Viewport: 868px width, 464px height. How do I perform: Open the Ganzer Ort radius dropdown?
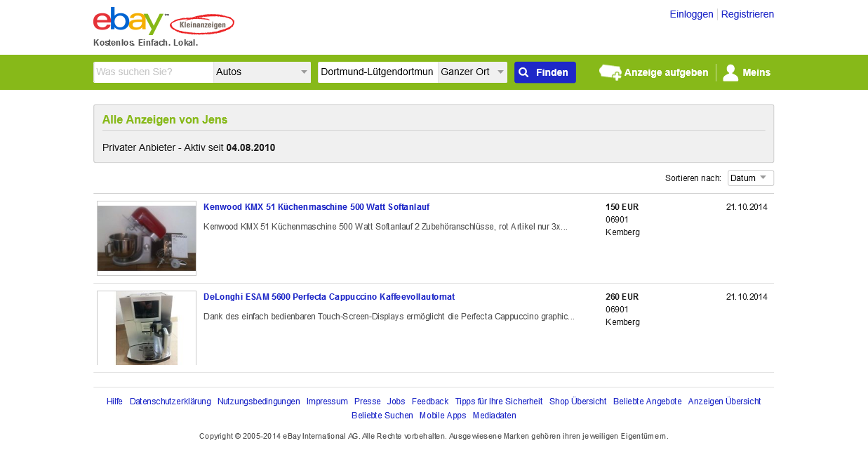pyautogui.click(x=472, y=72)
